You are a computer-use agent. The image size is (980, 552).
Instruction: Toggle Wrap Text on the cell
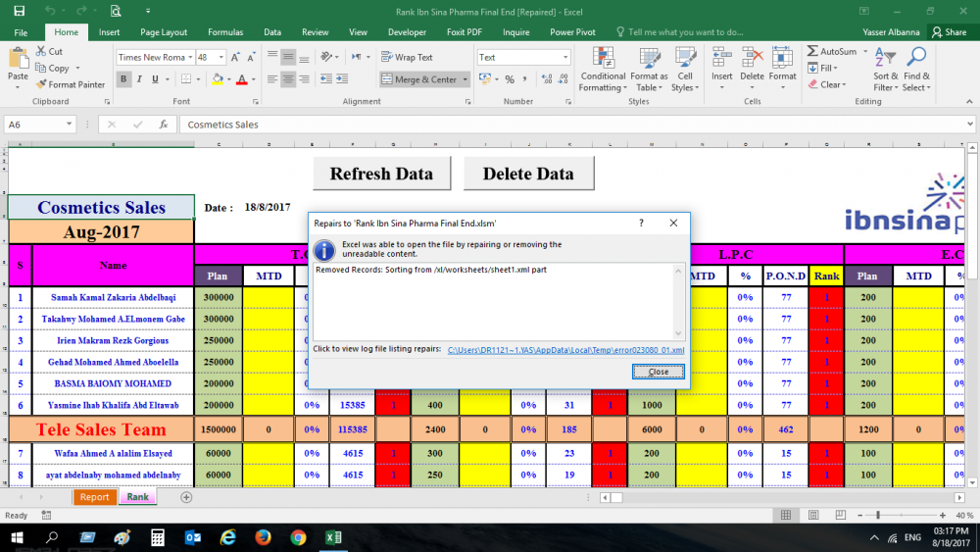pos(407,57)
